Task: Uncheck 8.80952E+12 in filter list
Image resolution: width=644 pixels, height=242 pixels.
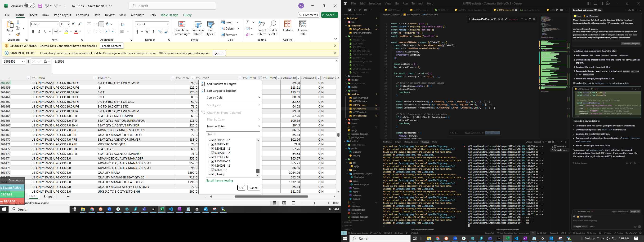Action: pos(213,140)
